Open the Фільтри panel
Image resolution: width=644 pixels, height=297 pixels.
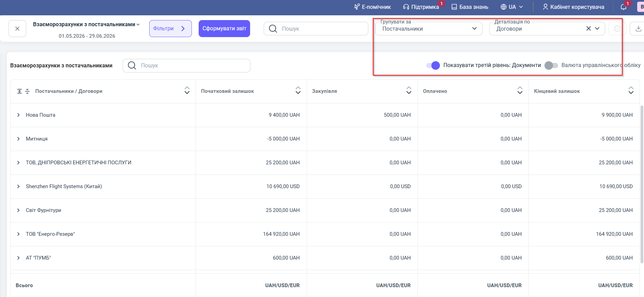click(170, 29)
